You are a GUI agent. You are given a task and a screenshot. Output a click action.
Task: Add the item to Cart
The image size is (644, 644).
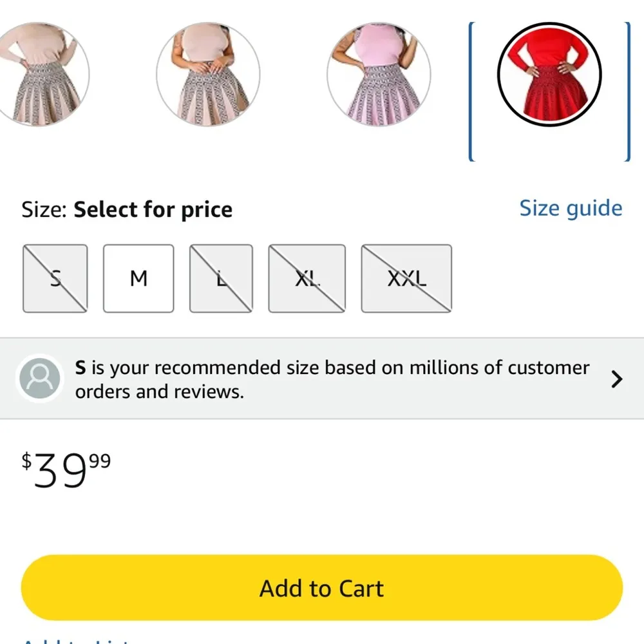coord(322,587)
